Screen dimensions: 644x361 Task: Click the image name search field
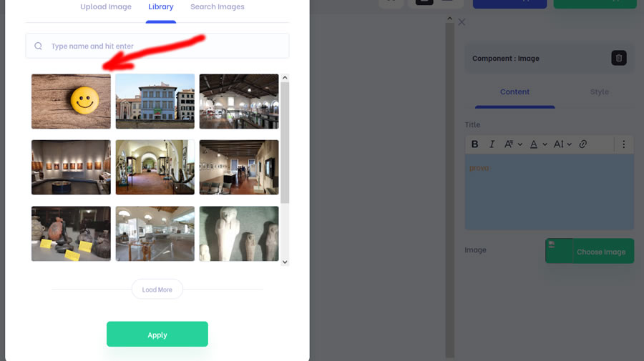coord(165,46)
